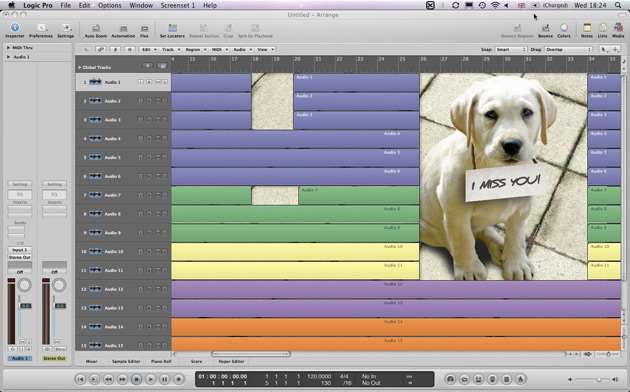Click bar 20 on the bar ruler

click(297, 59)
